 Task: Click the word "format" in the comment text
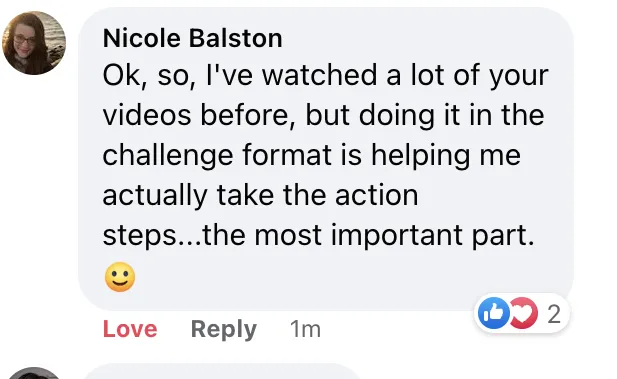click(287, 154)
